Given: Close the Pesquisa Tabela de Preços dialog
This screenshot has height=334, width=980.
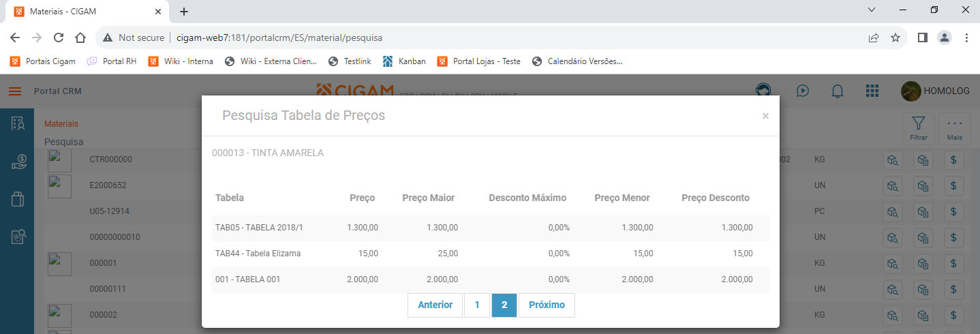Looking at the screenshot, I should [x=765, y=116].
